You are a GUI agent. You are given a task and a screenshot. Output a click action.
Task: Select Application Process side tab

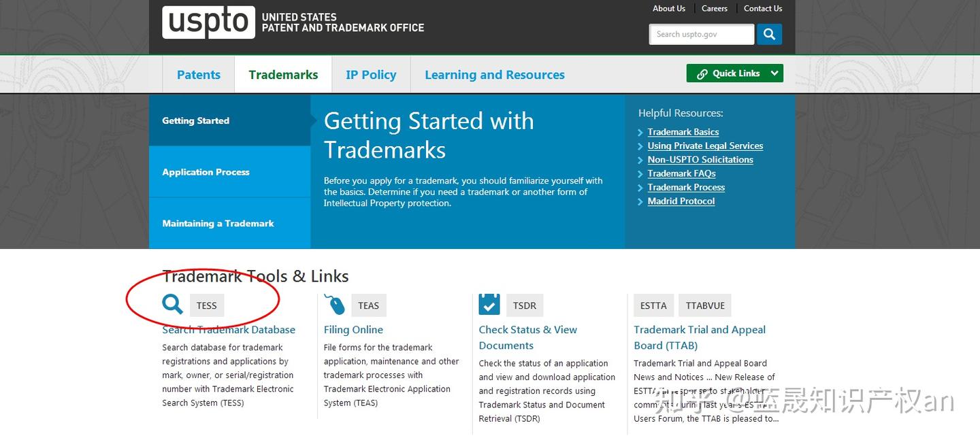[x=230, y=172]
